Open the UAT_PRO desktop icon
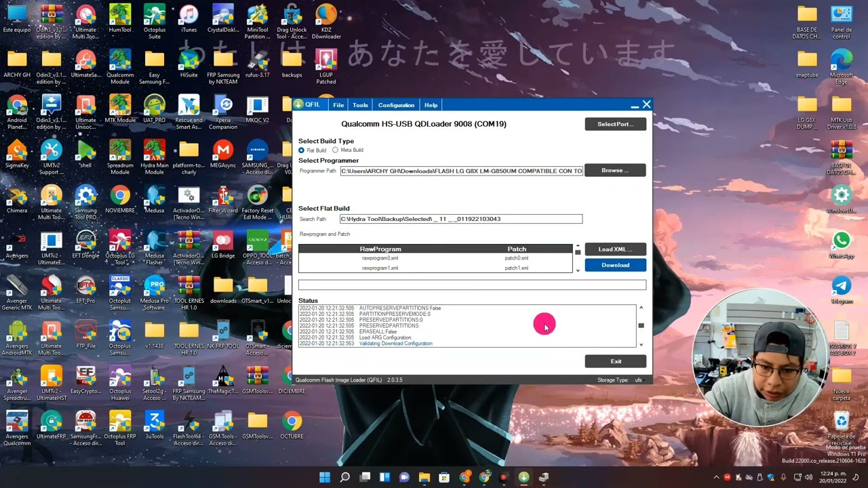 155,108
